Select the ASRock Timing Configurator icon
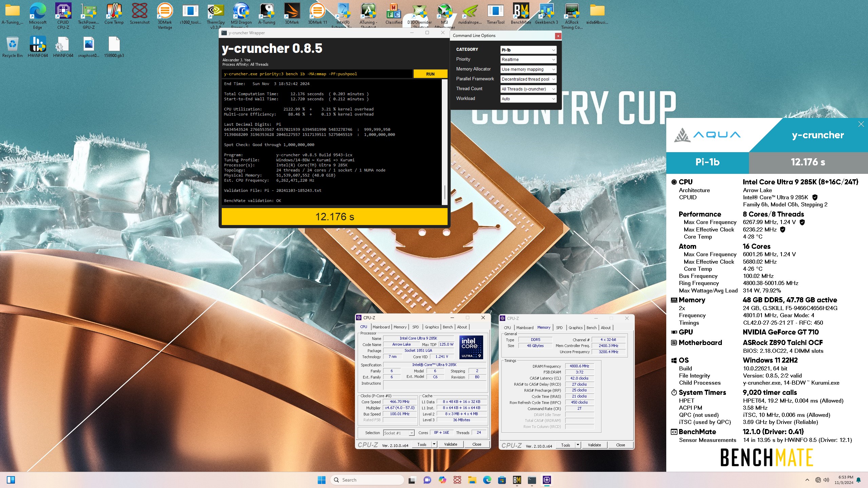 (x=572, y=16)
